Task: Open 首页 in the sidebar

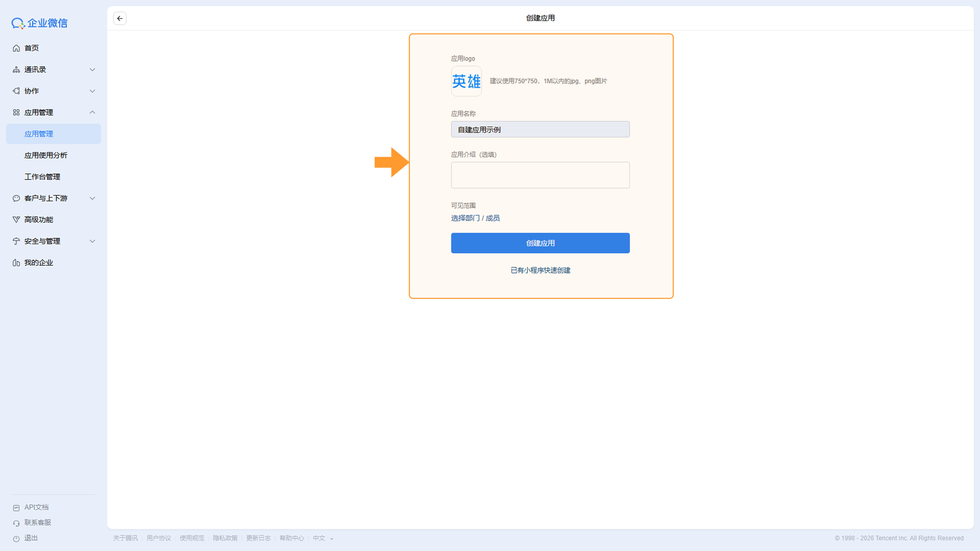Action: (54, 48)
